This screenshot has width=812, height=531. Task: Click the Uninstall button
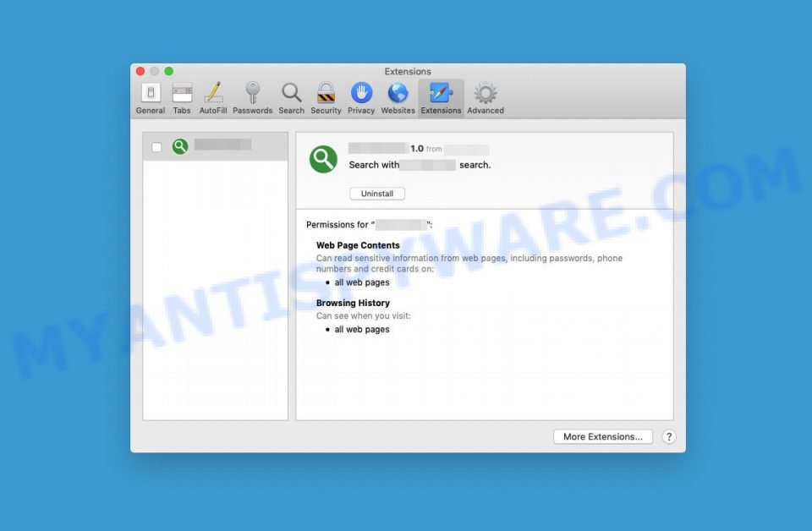[377, 194]
